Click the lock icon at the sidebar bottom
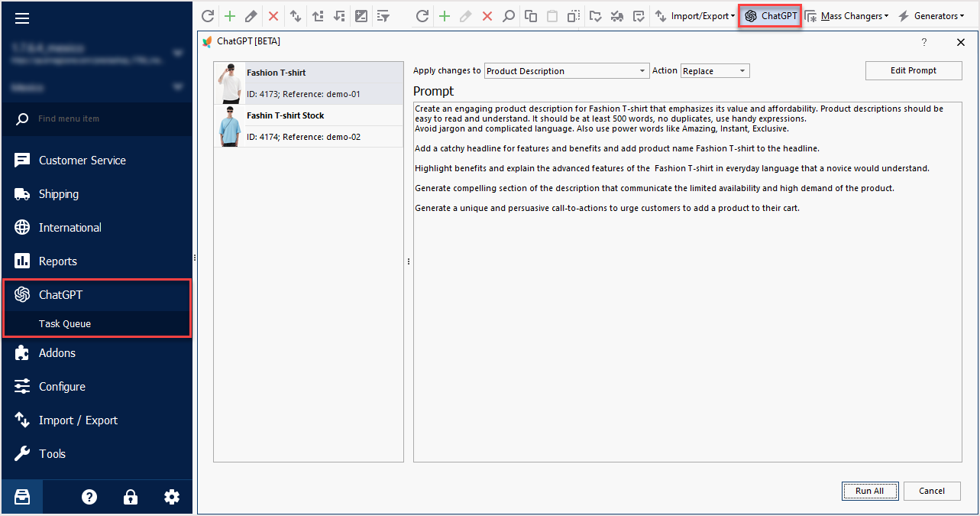 click(131, 497)
